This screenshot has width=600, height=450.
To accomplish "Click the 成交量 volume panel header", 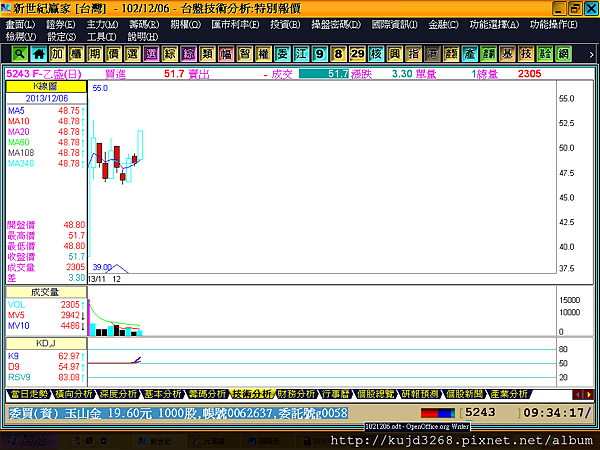I will point(46,292).
